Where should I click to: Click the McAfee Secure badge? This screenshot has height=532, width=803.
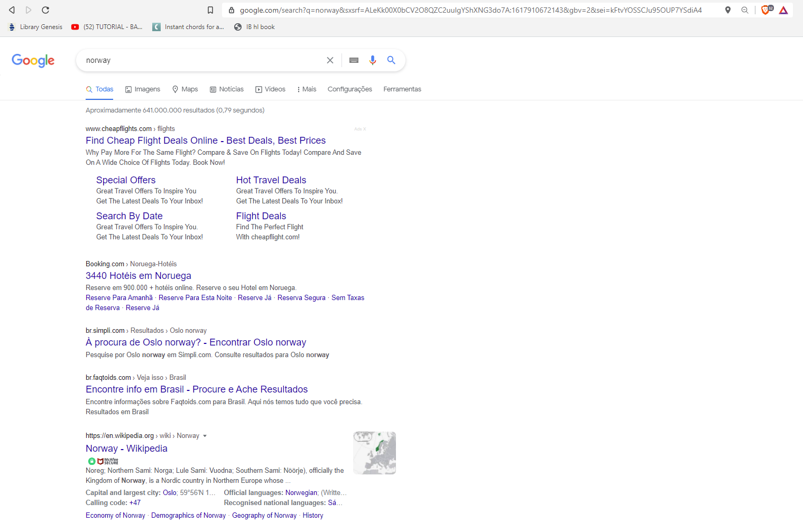[103, 461]
